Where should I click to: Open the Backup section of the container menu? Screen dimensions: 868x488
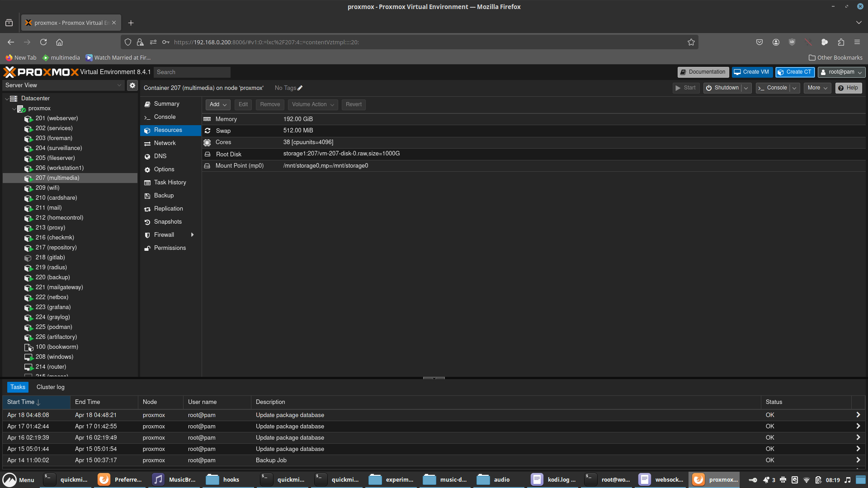pos(164,196)
